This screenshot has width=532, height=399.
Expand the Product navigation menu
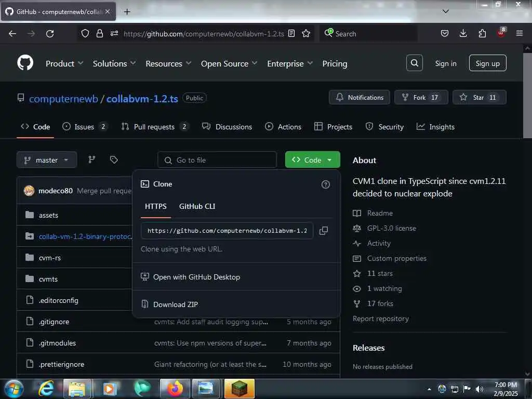(x=64, y=63)
